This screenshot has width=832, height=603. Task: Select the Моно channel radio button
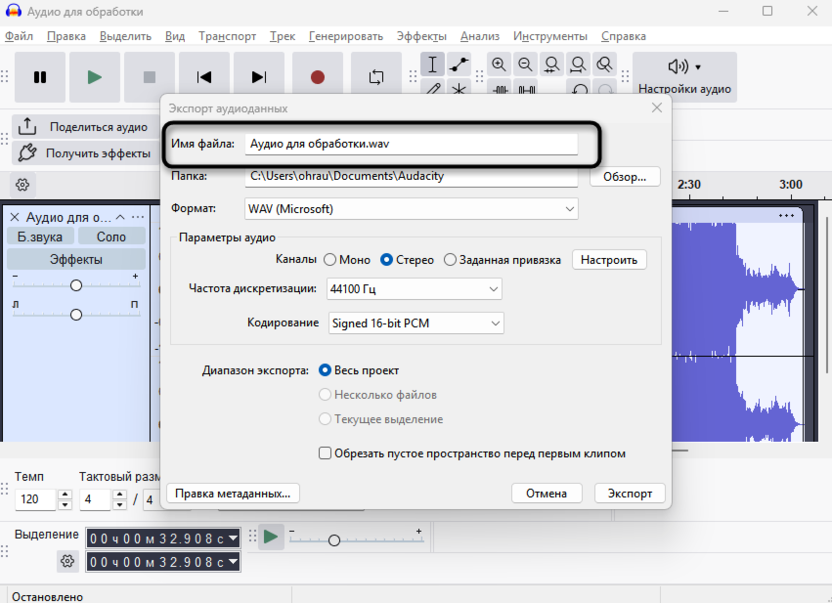(331, 259)
